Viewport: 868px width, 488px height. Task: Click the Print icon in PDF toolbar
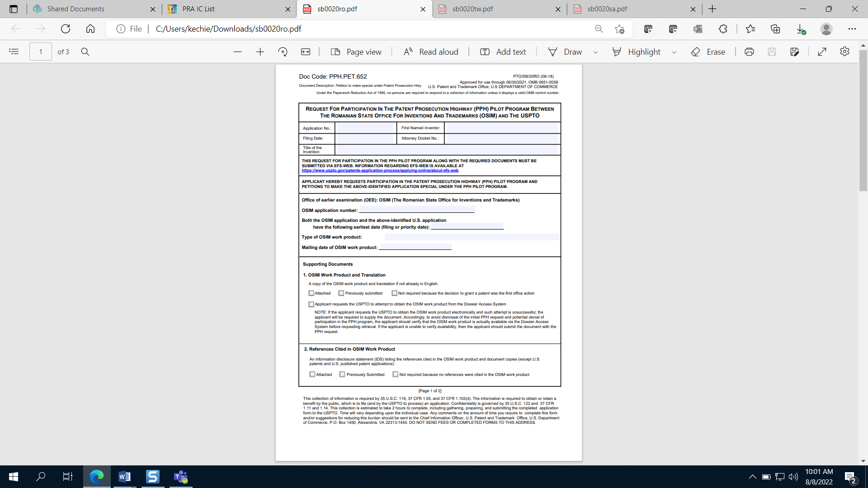[x=749, y=52]
